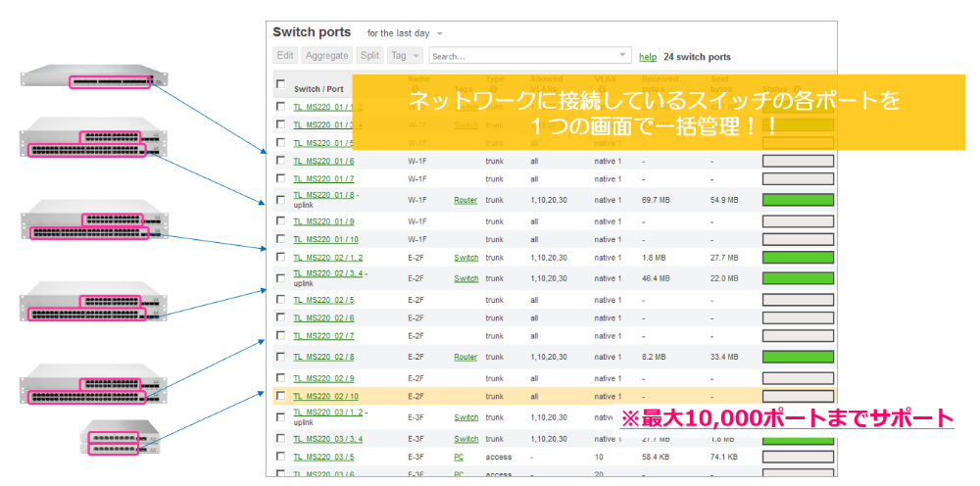Sort by the Switch / Port column header
The image size is (980, 486).
(x=318, y=89)
